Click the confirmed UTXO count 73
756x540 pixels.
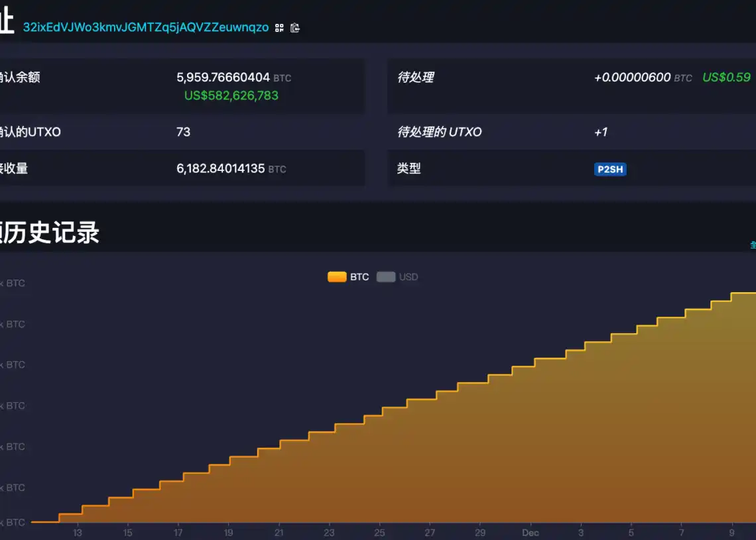click(x=183, y=132)
